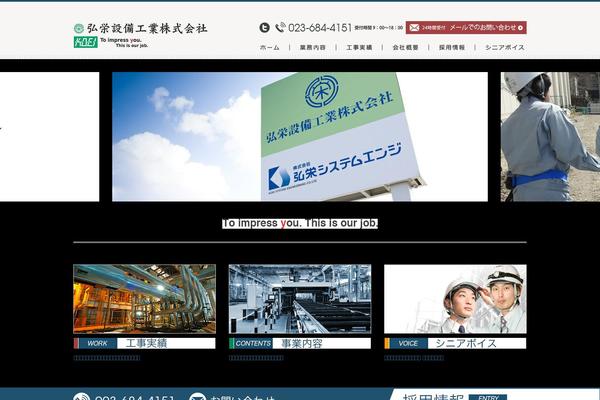Click the ENTRY button in footer bar

tap(488, 397)
